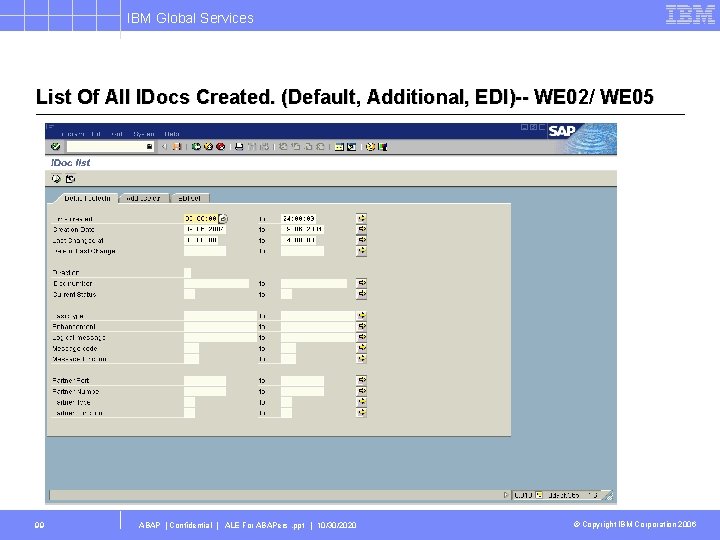Image resolution: width=720 pixels, height=540 pixels.
Task: Open multiple selection for Time created
Action: 361,218
